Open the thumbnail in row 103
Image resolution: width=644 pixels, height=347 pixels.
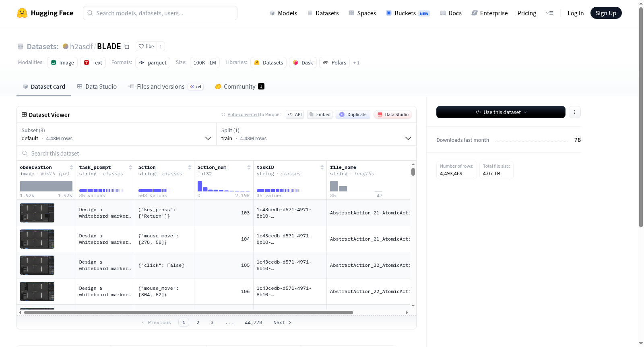point(37,213)
